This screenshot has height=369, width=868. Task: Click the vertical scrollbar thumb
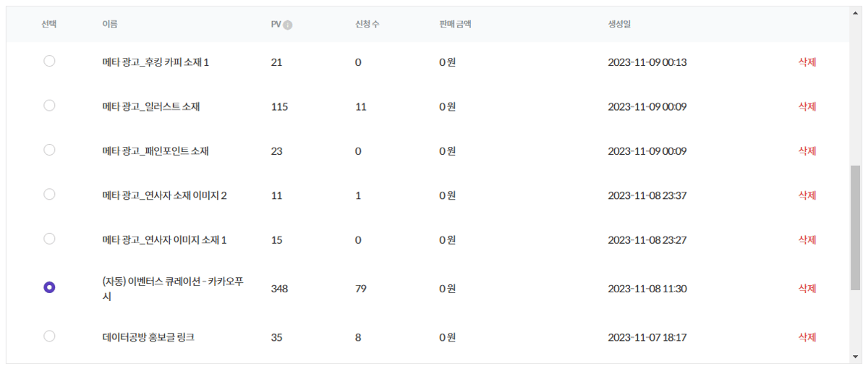tap(855, 228)
